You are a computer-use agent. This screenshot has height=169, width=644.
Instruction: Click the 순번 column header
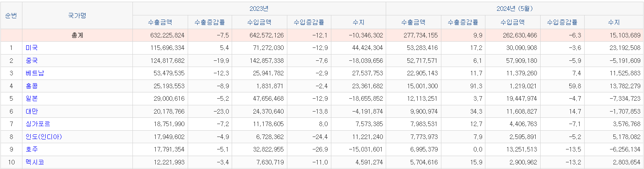11,15
